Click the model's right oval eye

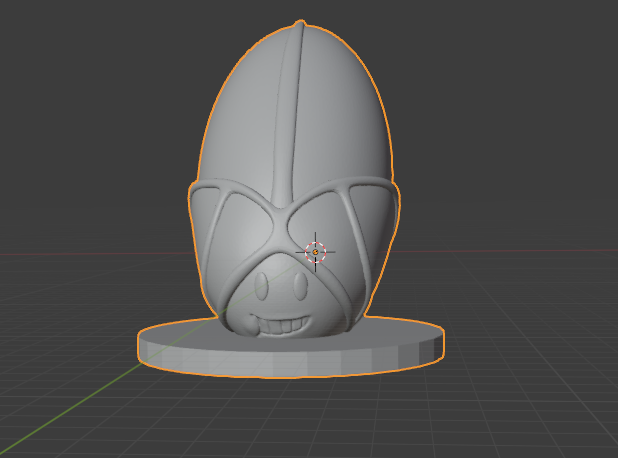click(301, 285)
